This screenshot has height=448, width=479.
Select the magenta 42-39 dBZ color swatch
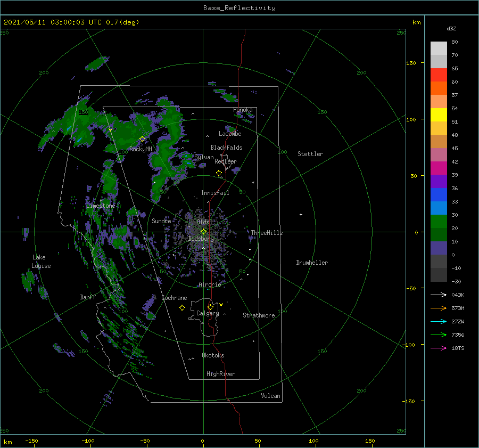[x=439, y=168]
